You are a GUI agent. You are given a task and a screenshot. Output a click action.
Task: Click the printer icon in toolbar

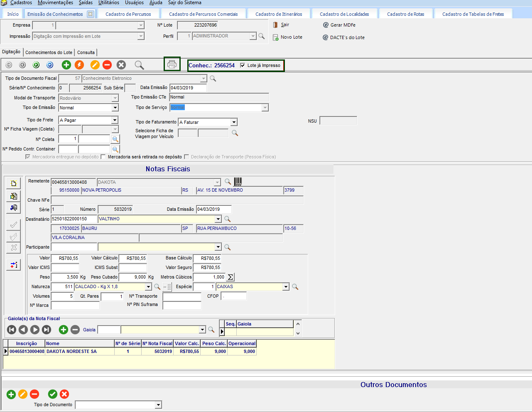click(x=172, y=64)
